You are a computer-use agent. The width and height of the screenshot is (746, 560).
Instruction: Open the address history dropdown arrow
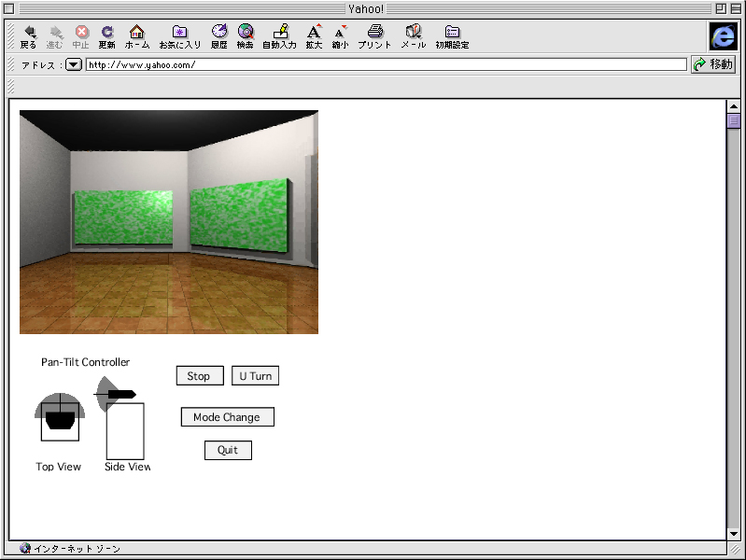pos(74,64)
